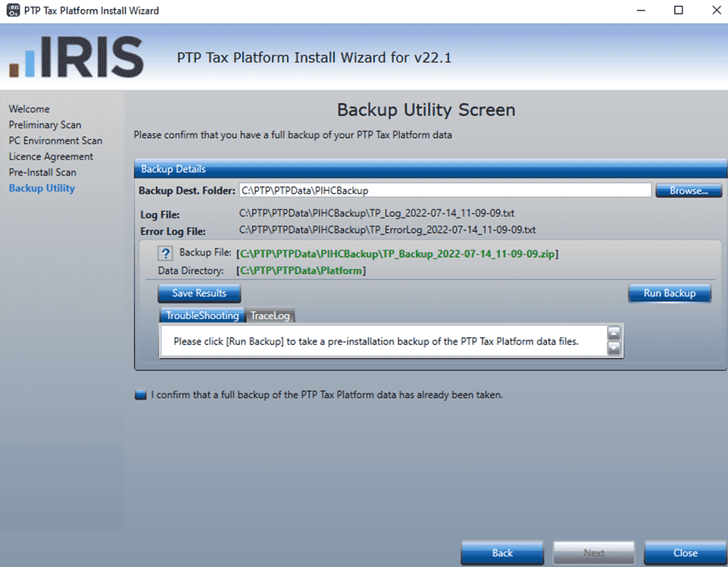Click the Run Backup instruction message text
Viewport: 728px width, 567px height.
[376, 341]
